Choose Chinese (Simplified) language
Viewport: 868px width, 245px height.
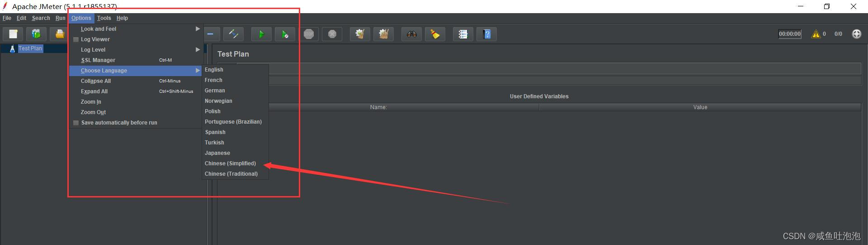pos(235,163)
